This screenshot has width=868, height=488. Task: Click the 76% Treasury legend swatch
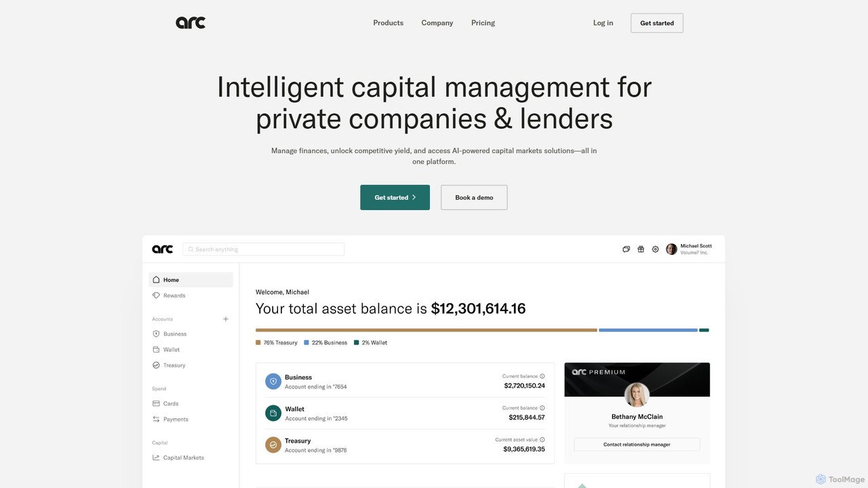(x=258, y=343)
